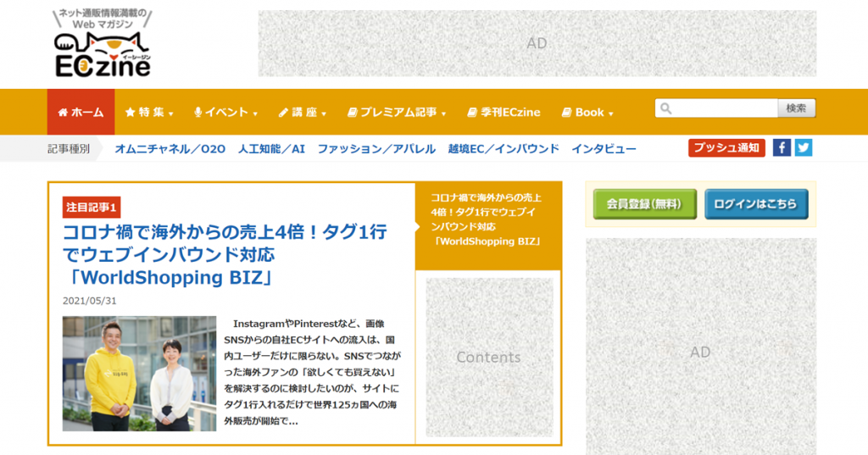This screenshot has width=868, height=455.
Task: Open the ECzine cat logo homepage
Action: coord(103,43)
